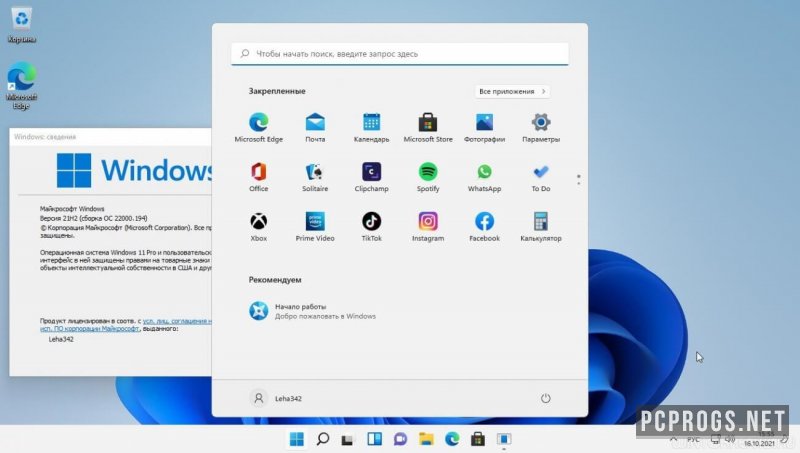Open Параметры settings app

pos(541,128)
